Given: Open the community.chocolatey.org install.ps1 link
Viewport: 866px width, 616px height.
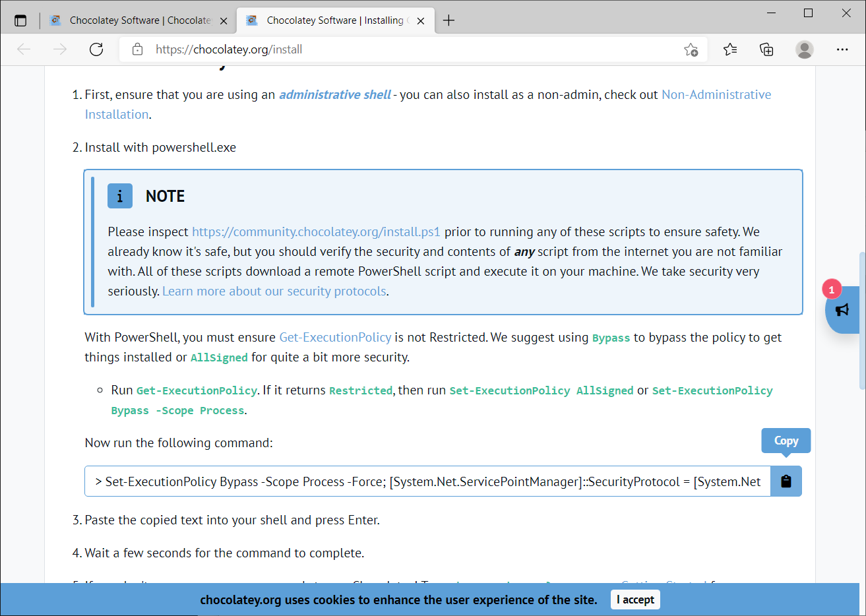Looking at the screenshot, I should (316, 231).
